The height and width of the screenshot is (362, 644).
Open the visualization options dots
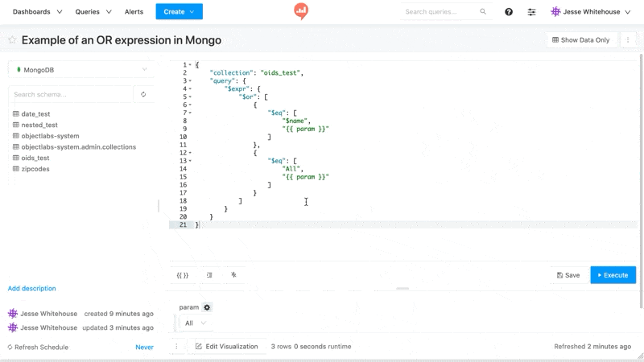point(176,347)
